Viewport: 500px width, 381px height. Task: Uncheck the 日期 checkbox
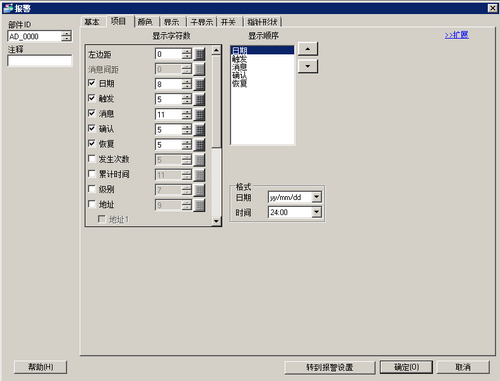pyautogui.click(x=92, y=83)
